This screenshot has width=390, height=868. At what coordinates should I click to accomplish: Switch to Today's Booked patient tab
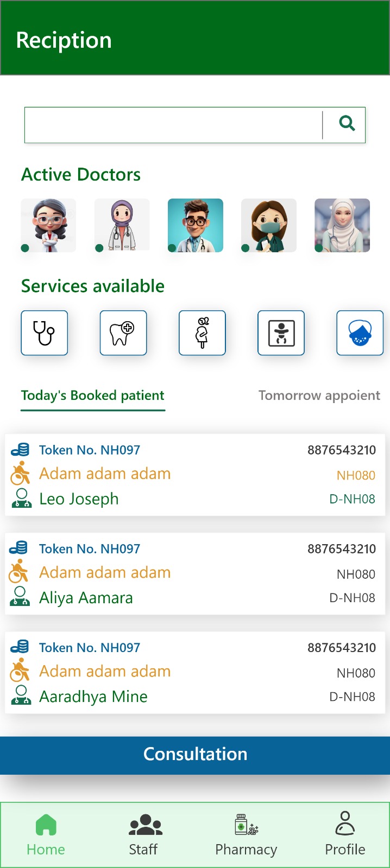tap(93, 395)
